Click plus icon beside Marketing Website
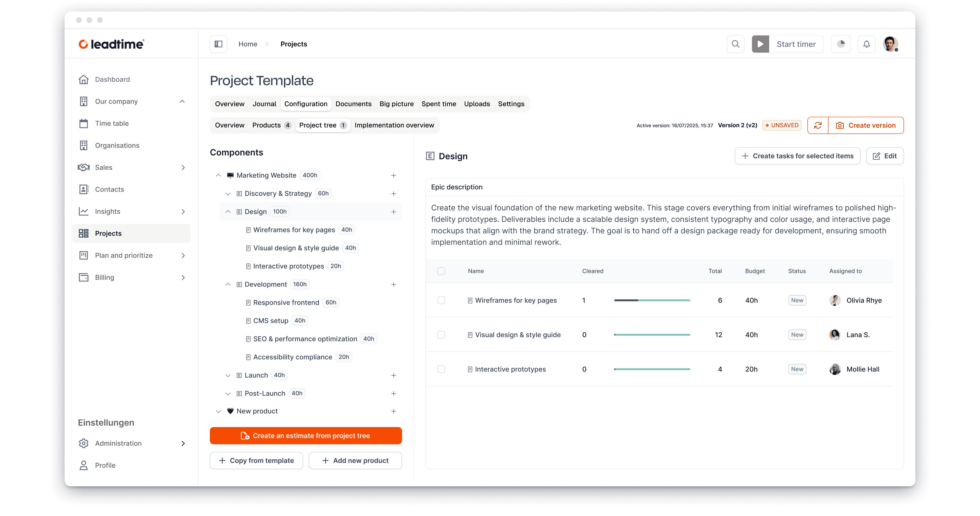Viewport: 980px width, 516px height. [x=393, y=176]
